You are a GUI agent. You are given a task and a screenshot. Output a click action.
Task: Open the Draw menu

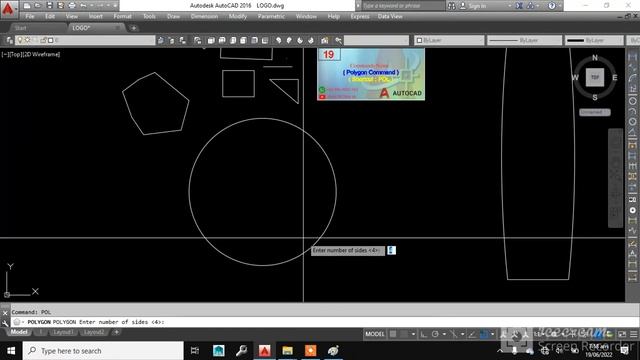point(173,16)
